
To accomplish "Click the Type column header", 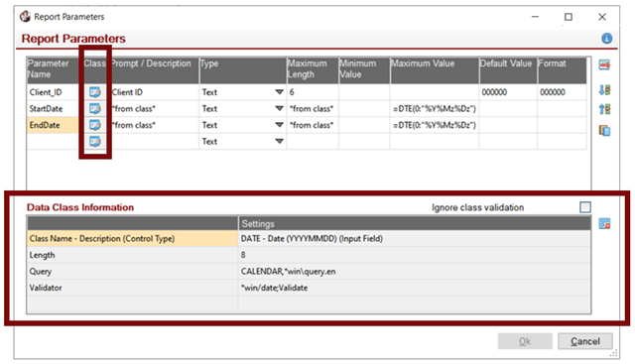I will tap(243, 69).
